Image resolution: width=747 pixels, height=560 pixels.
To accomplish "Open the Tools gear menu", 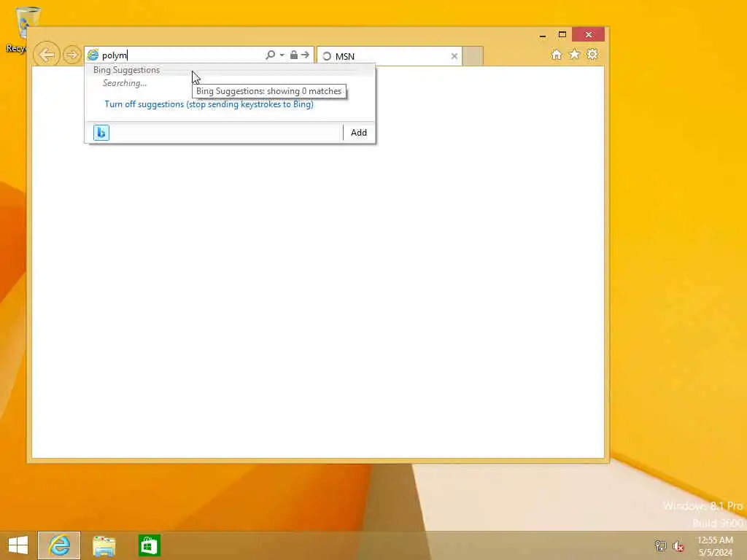I will point(592,54).
